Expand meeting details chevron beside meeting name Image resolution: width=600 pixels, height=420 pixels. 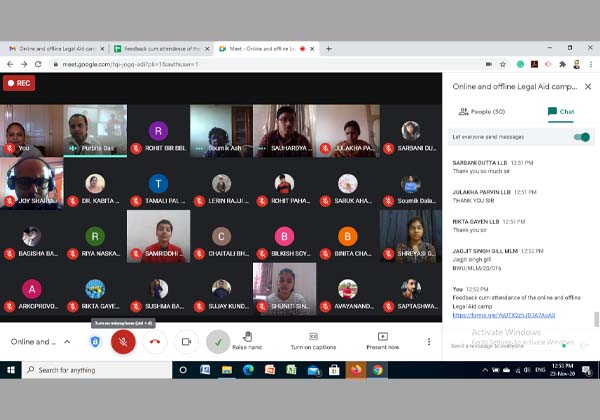67,341
